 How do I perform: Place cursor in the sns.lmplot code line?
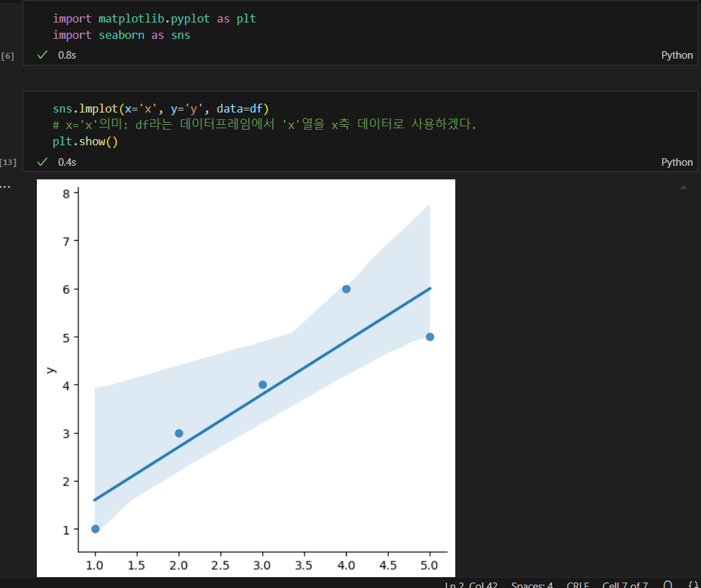point(160,108)
